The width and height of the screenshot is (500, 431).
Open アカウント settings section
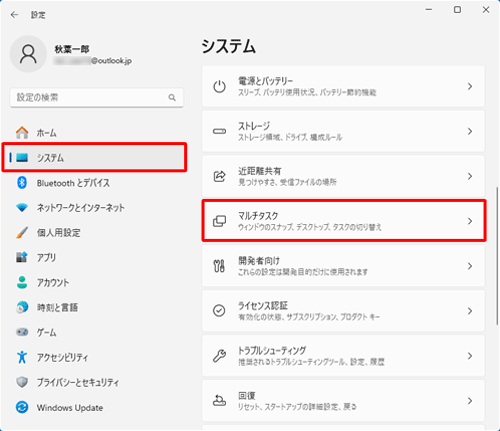click(x=97, y=282)
